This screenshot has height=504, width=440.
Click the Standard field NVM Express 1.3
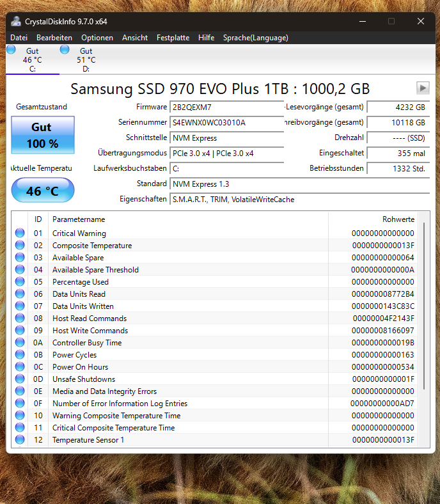coord(299,184)
